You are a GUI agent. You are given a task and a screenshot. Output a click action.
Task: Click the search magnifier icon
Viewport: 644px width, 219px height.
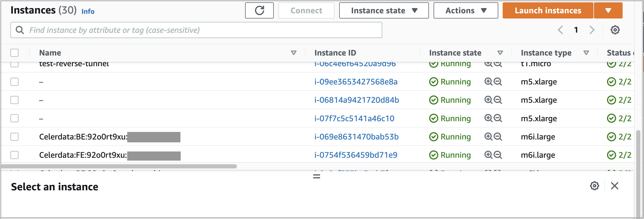pyautogui.click(x=20, y=30)
